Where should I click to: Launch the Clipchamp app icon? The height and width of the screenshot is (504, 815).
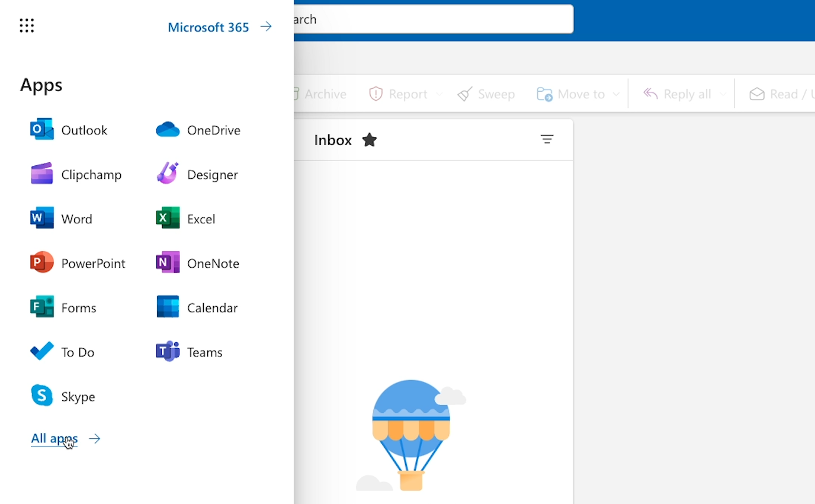[42, 174]
